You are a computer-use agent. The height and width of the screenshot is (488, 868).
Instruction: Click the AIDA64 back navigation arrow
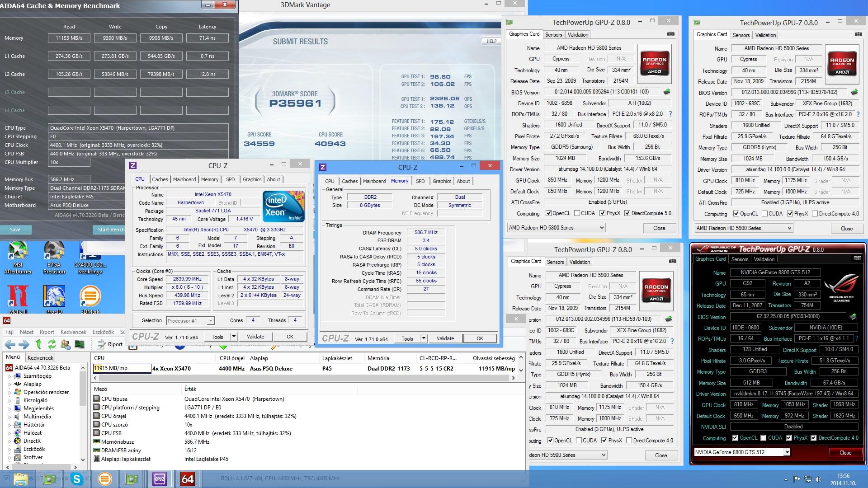tap(10, 344)
